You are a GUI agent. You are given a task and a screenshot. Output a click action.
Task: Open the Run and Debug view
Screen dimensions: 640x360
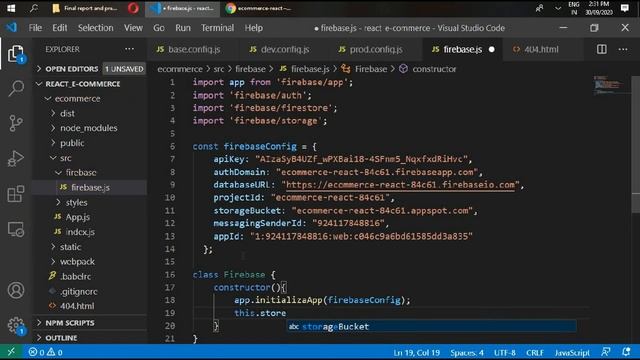pos(16,158)
